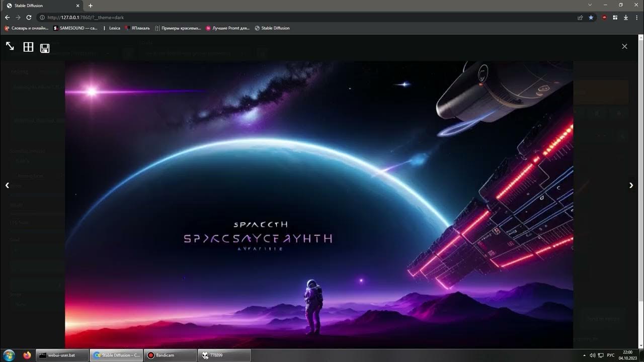The width and height of the screenshot is (644, 362).
Task: Open the Lexica bookmark
Action: (112, 28)
